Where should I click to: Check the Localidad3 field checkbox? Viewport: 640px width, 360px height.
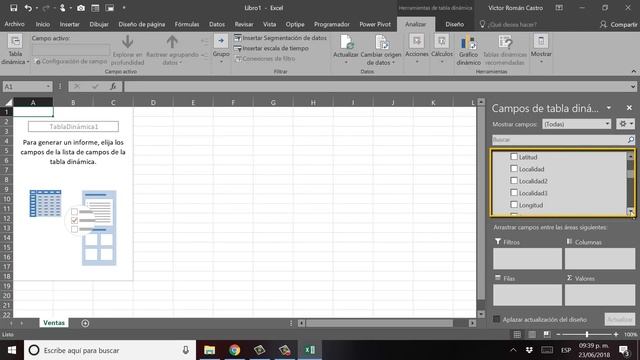(514, 193)
